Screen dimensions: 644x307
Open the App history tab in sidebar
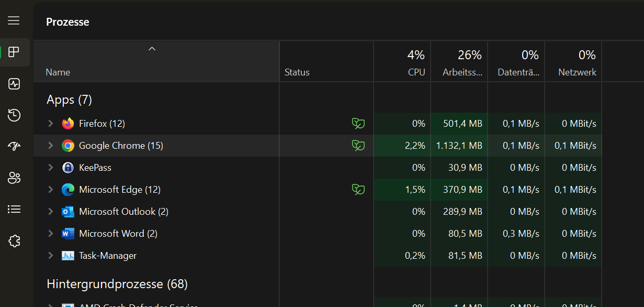(14, 115)
